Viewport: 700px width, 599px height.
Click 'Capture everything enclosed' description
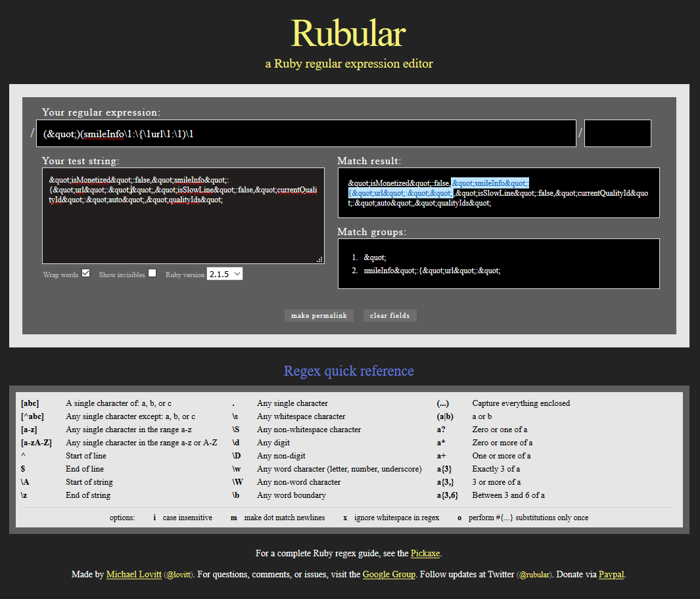pos(521,403)
